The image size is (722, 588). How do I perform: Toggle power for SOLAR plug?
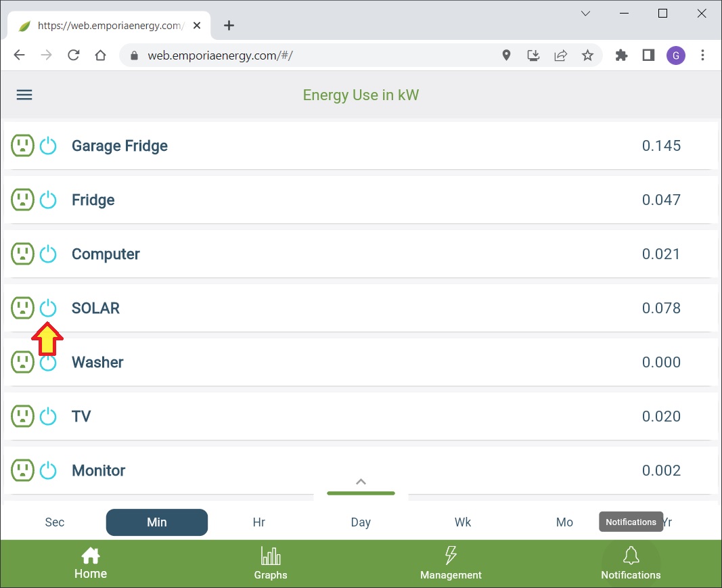(48, 308)
